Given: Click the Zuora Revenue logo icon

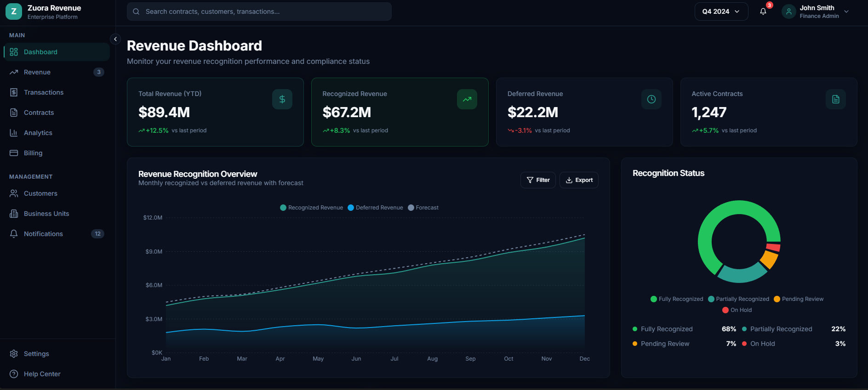Looking at the screenshot, I should click(14, 11).
